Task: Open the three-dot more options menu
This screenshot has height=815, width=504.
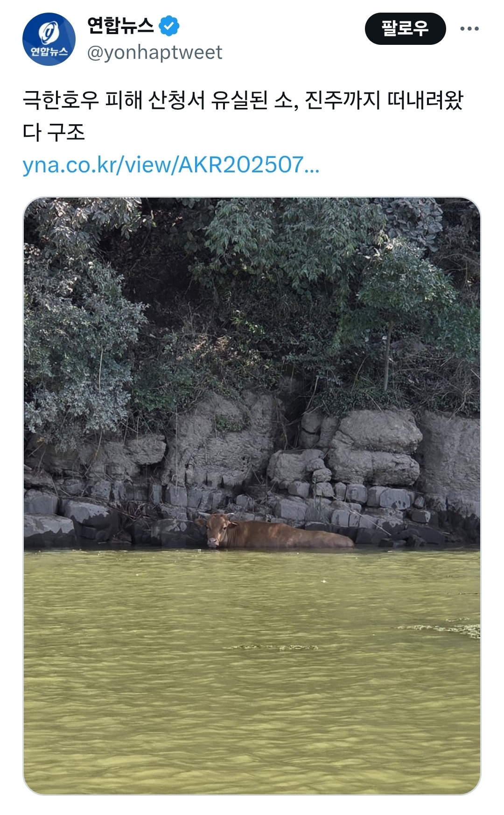Action: (469, 29)
